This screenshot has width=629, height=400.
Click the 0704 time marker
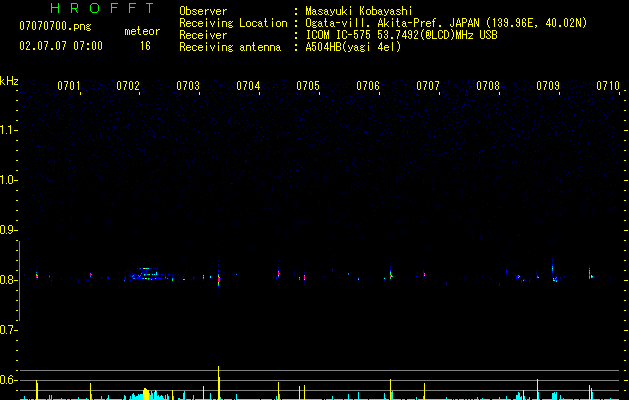point(248,86)
